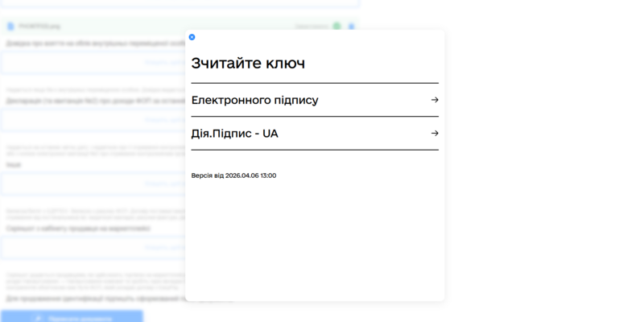Viewport: 644px width, 322px height.
Task: Close the Зчитайте ключ dialog
Action: [x=192, y=37]
